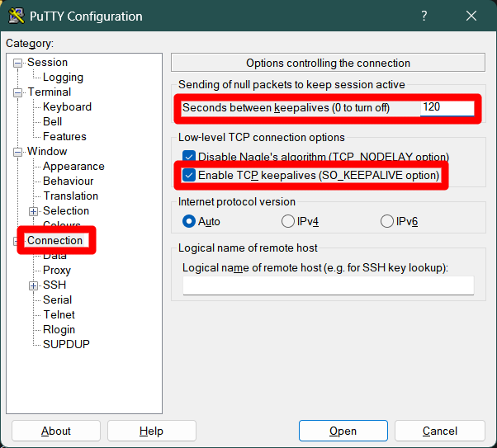Screen dimensions: 497x448
Task: Collapse the Terminal tree node
Action: point(17,93)
